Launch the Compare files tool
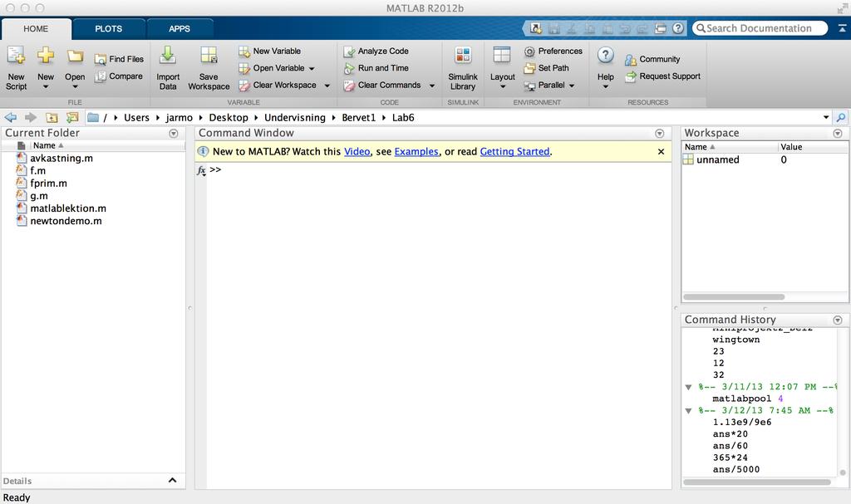This screenshot has width=851, height=504. 119,76
